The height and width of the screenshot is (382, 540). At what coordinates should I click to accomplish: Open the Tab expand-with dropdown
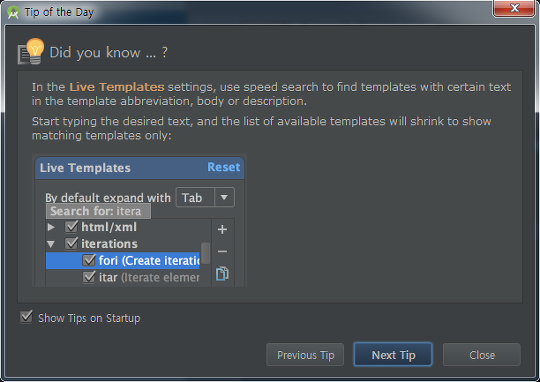tap(205, 197)
